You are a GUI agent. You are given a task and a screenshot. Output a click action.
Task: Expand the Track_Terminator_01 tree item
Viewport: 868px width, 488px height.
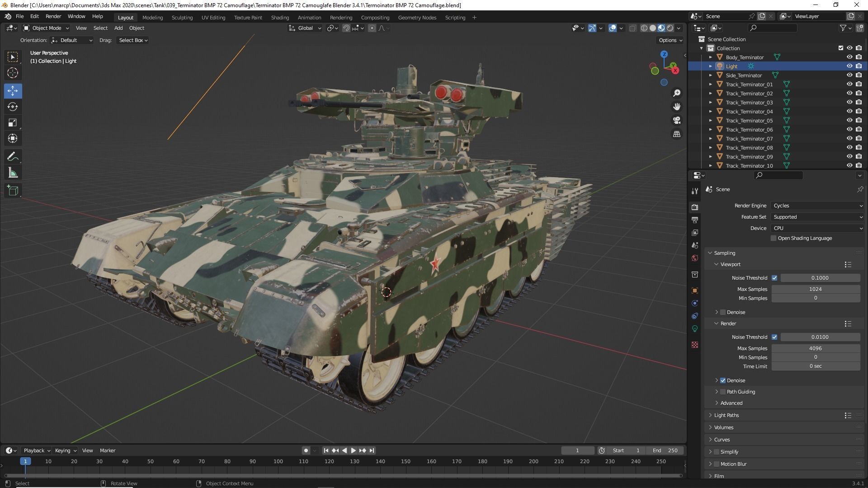711,84
